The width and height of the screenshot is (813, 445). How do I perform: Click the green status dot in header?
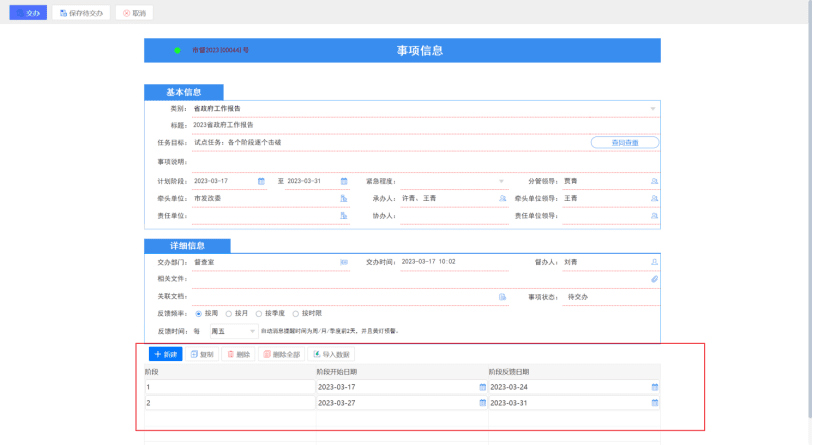click(x=177, y=50)
